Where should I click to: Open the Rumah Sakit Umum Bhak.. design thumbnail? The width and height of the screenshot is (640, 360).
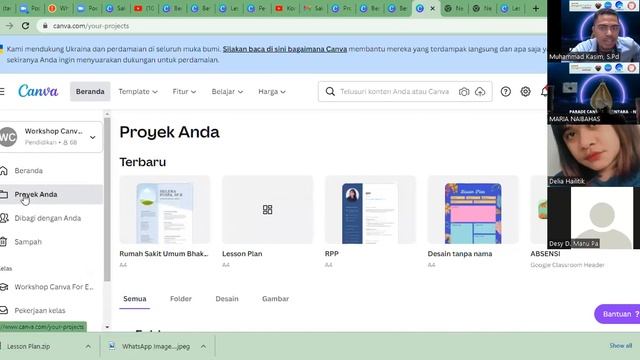click(x=165, y=210)
